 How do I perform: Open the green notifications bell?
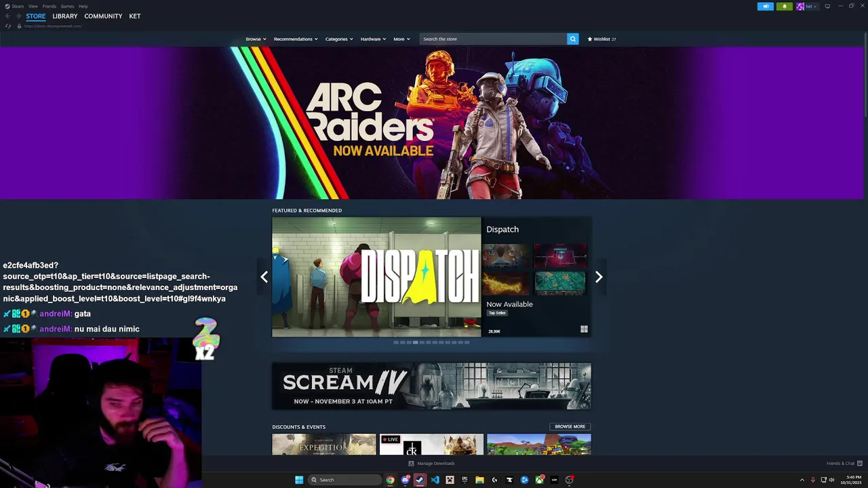785,6
